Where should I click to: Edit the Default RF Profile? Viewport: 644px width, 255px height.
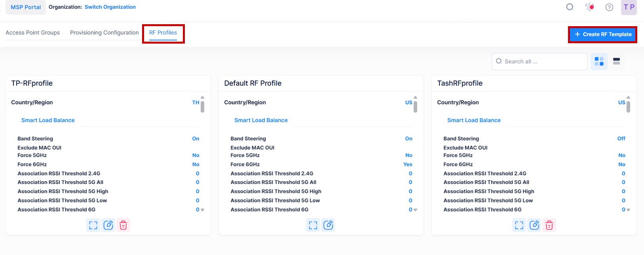click(x=328, y=225)
